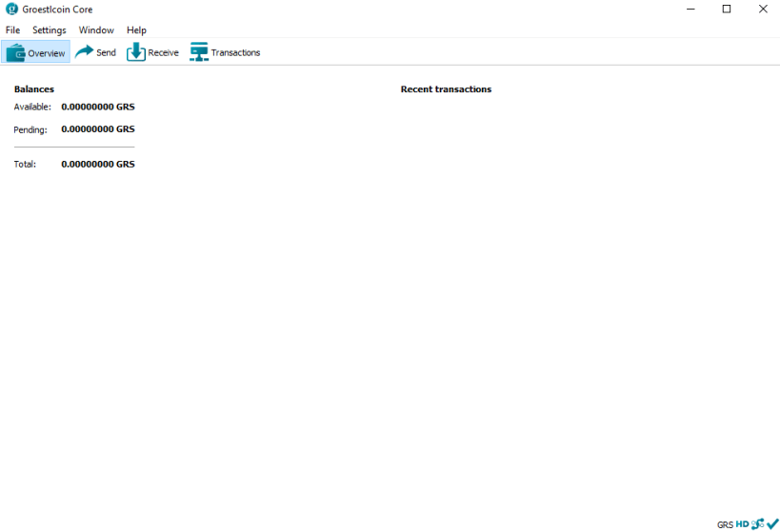
Task: Close the Groestlcoin Core window
Action: 763,9
